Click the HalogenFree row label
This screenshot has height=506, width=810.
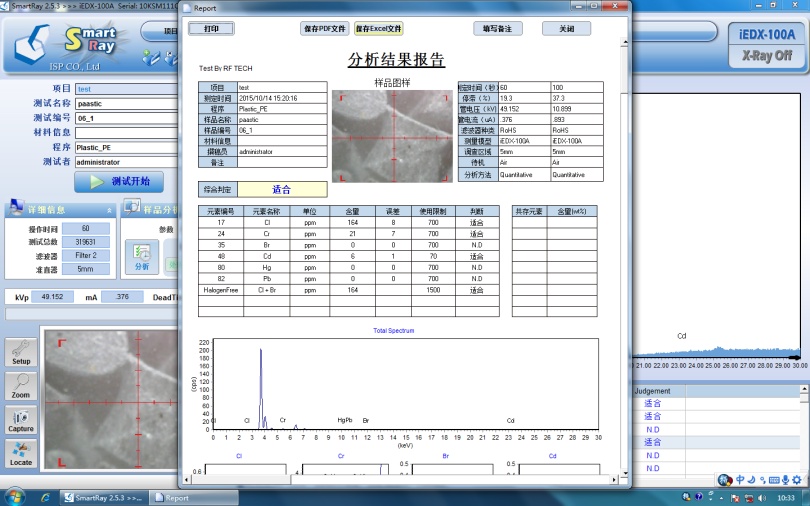221,290
